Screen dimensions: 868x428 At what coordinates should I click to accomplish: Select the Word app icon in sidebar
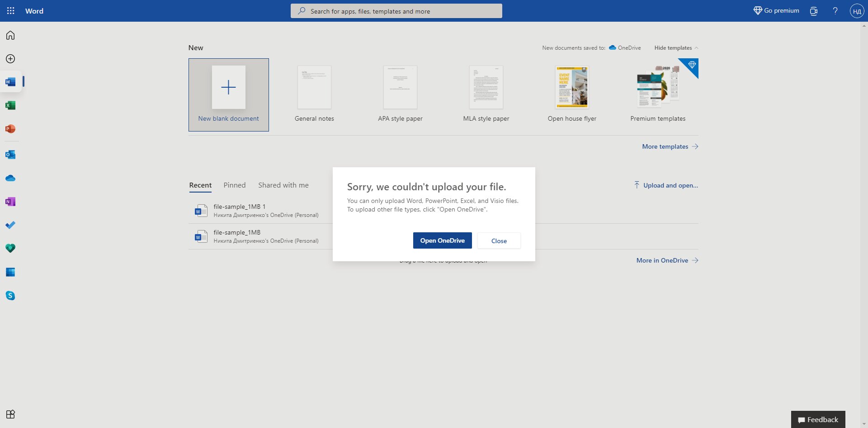(10, 82)
